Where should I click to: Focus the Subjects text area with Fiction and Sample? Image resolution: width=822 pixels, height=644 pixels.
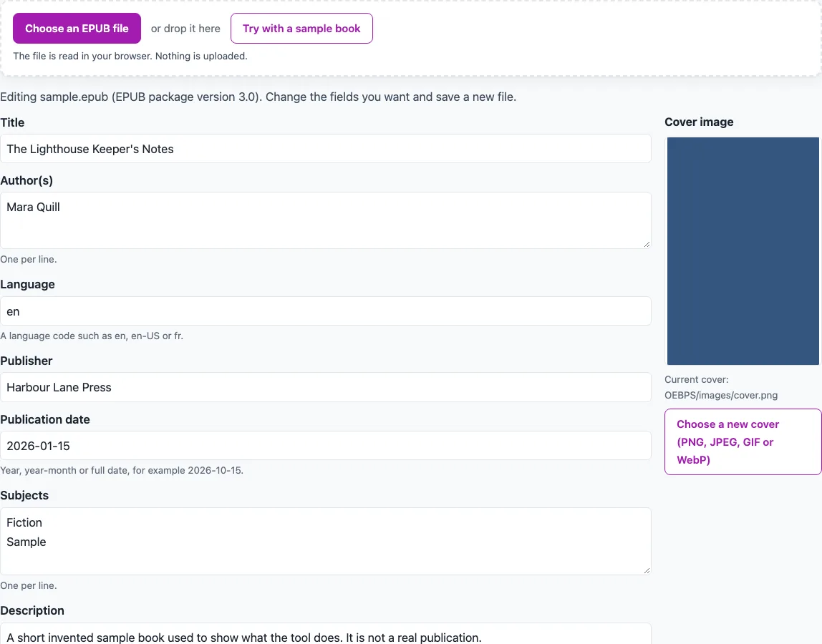pos(326,541)
